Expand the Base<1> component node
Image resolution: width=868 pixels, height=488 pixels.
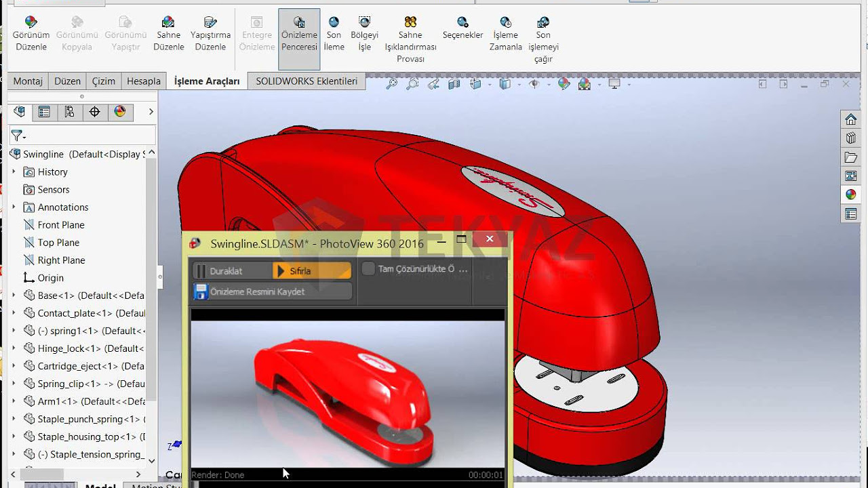click(x=14, y=296)
